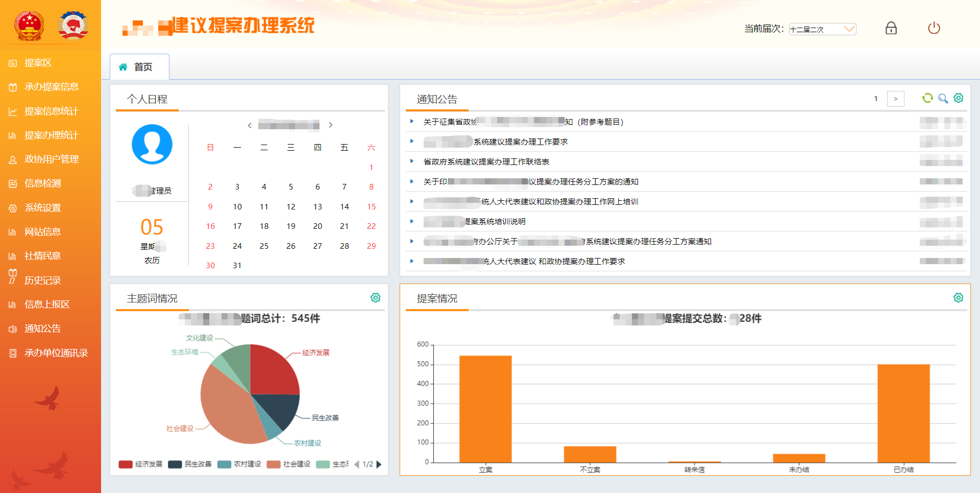
Task: Open settings gear of 通知公告 panel
Action: [959, 98]
